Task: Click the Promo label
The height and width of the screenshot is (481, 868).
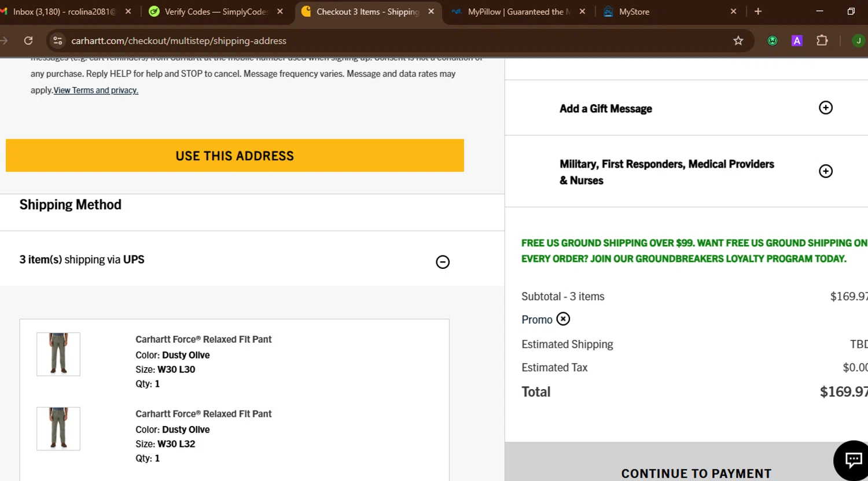Action: click(x=537, y=320)
